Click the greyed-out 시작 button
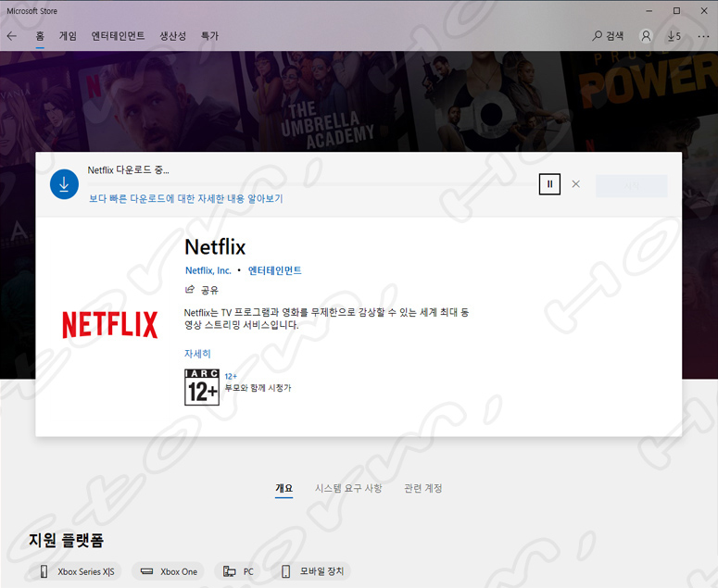The width and height of the screenshot is (718, 588). pyautogui.click(x=632, y=186)
